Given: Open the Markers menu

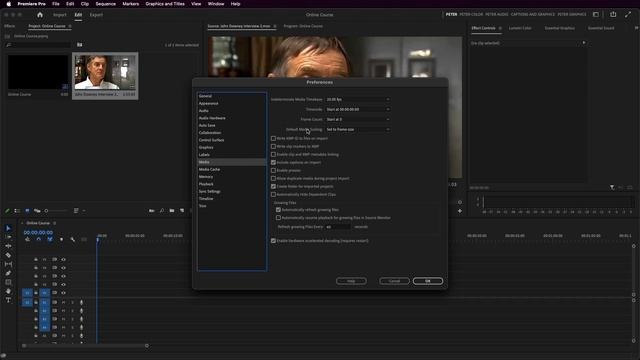Looking at the screenshot, I should (x=131, y=4).
